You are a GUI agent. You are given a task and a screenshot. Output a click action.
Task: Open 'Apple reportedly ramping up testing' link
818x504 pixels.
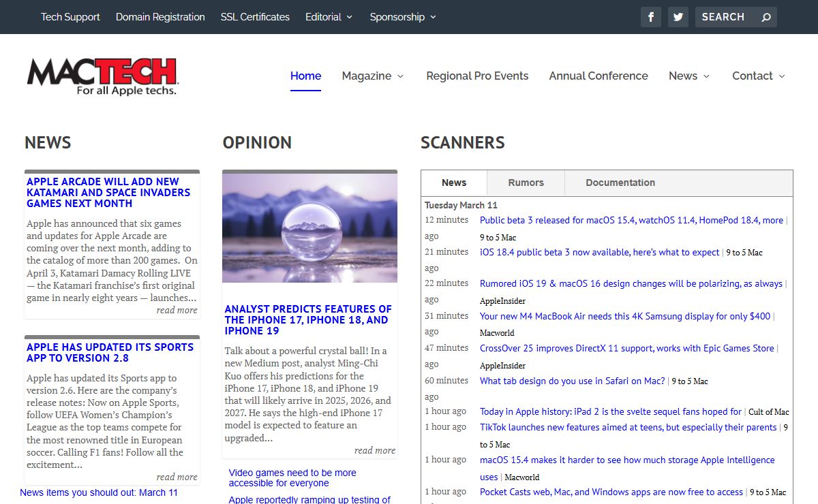pyautogui.click(x=309, y=499)
